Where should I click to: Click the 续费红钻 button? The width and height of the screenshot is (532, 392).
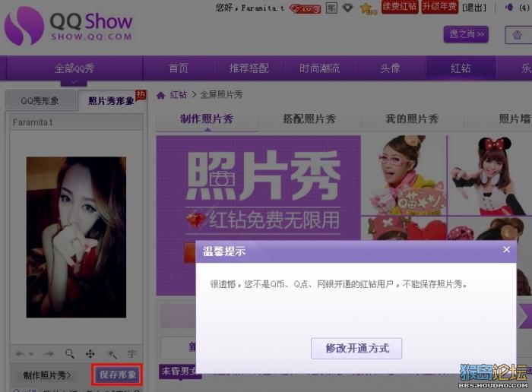pos(400,7)
